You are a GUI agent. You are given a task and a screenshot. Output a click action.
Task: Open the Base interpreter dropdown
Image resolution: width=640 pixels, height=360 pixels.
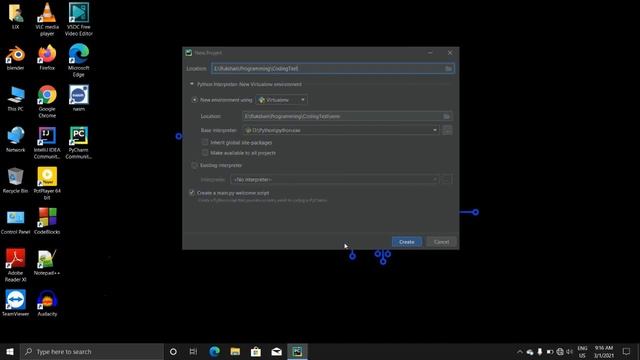pyautogui.click(x=341, y=130)
